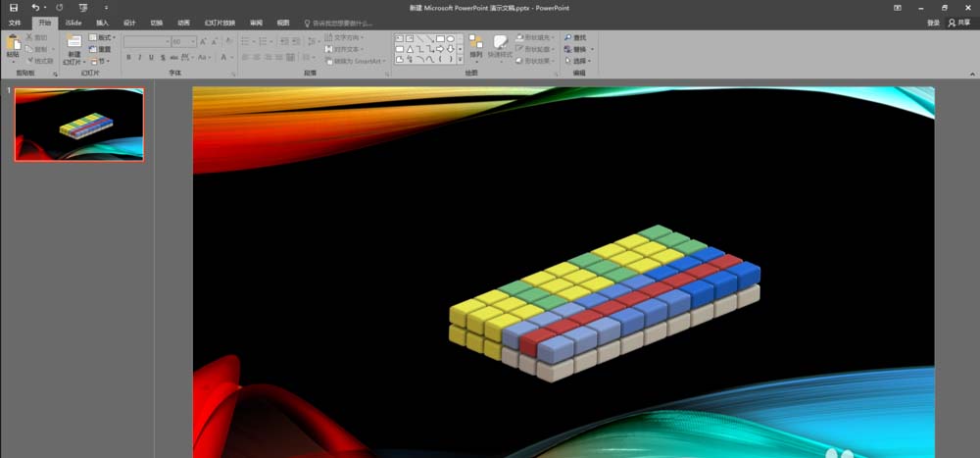Click the Clear Formatting icon
This screenshot has height=458, width=980.
(x=228, y=41)
